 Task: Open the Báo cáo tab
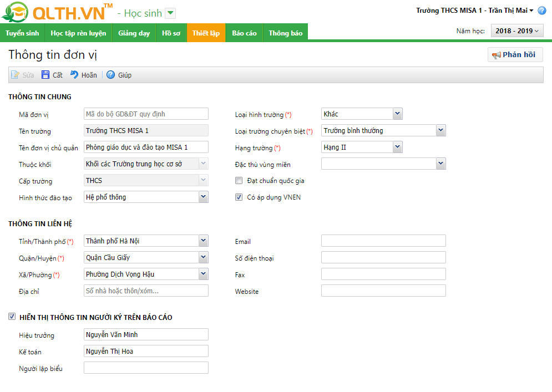point(244,33)
